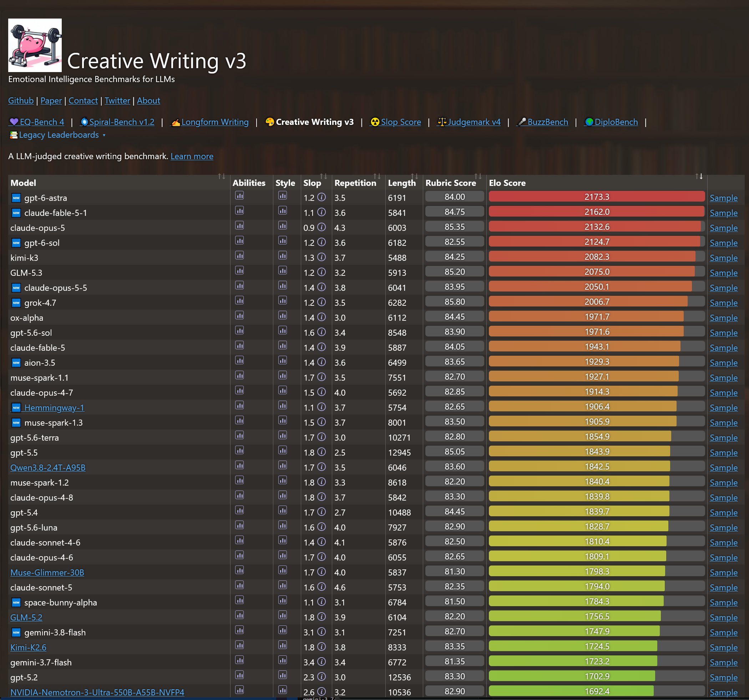Open the DiploBench leaderboard

pyautogui.click(x=611, y=122)
